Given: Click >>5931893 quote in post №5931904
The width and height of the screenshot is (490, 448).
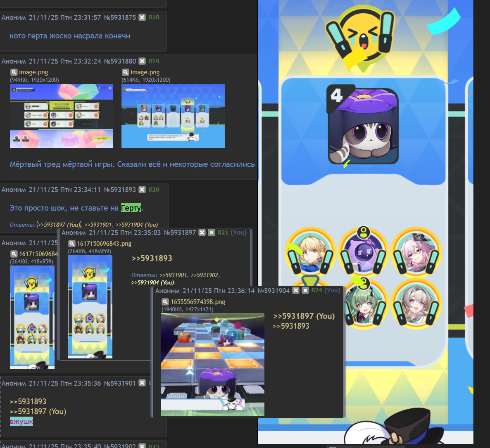Looking at the screenshot, I should tap(291, 326).
